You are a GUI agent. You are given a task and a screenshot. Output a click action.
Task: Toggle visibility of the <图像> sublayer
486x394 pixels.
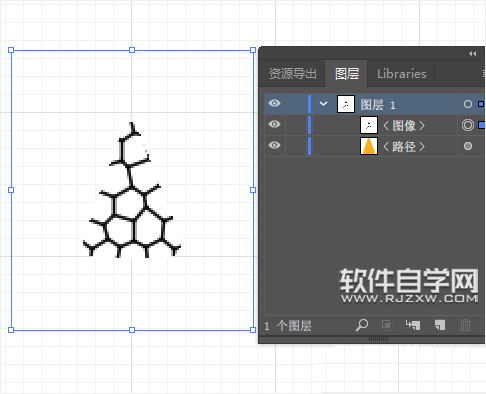coord(274,124)
